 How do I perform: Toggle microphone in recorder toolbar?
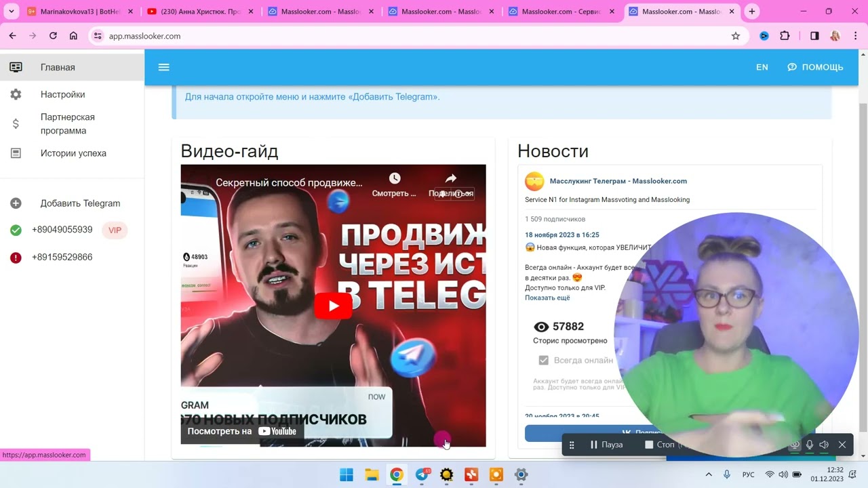(809, 445)
